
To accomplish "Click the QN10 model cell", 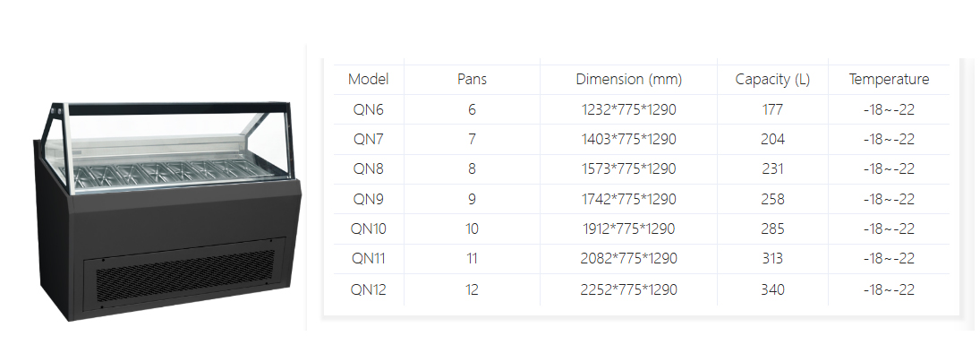I will point(368,228).
